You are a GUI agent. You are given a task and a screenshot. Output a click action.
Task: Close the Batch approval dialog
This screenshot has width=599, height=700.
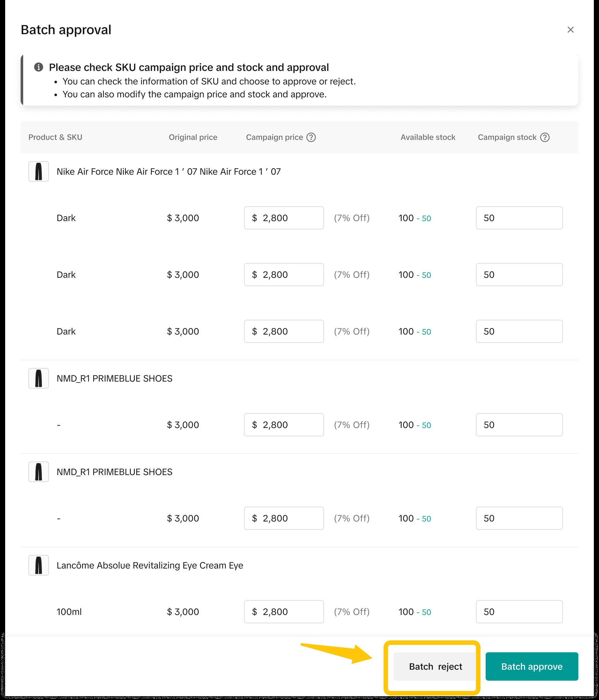(x=570, y=30)
